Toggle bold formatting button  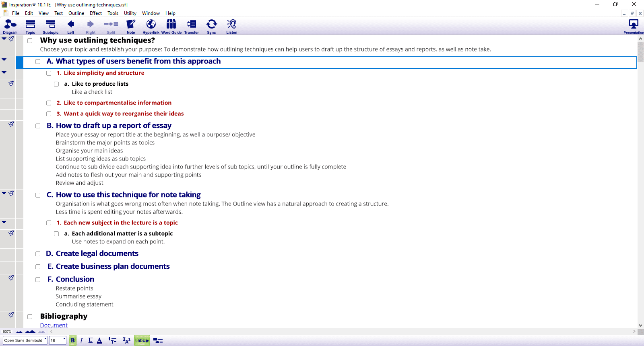[72, 340]
